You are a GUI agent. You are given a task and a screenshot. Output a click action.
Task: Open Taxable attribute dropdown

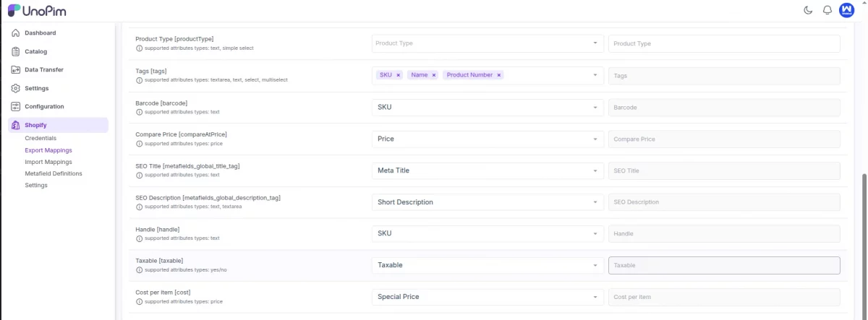click(x=488, y=265)
